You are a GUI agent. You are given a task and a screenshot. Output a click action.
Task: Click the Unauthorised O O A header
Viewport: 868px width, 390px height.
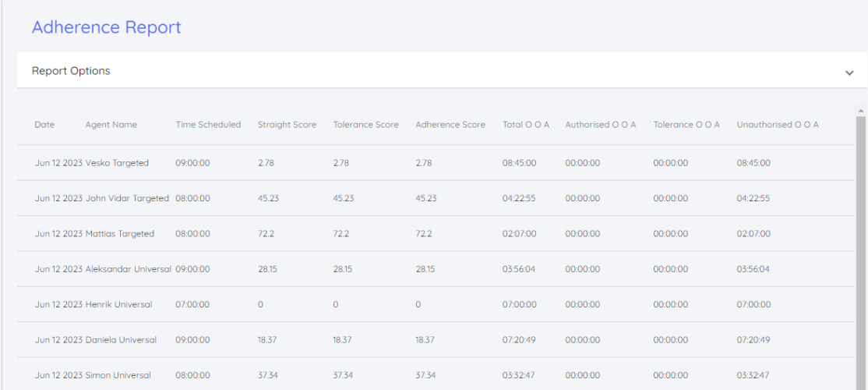[777, 125]
